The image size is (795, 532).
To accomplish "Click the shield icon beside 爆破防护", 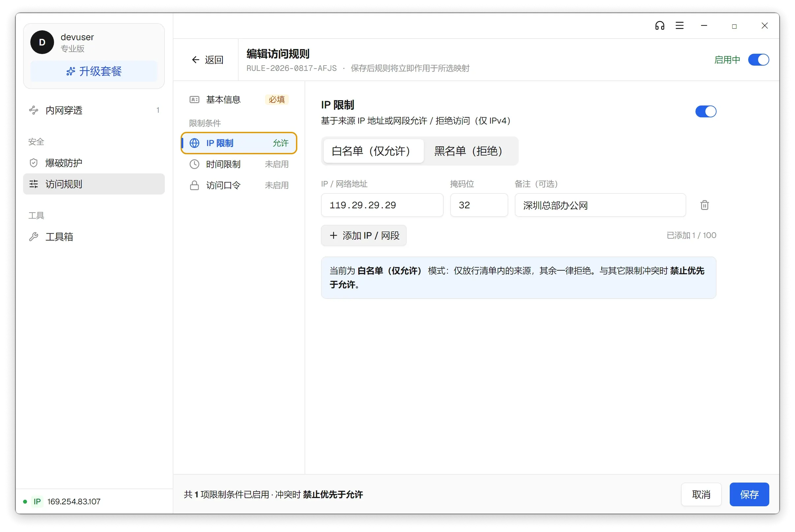I will tap(34, 163).
